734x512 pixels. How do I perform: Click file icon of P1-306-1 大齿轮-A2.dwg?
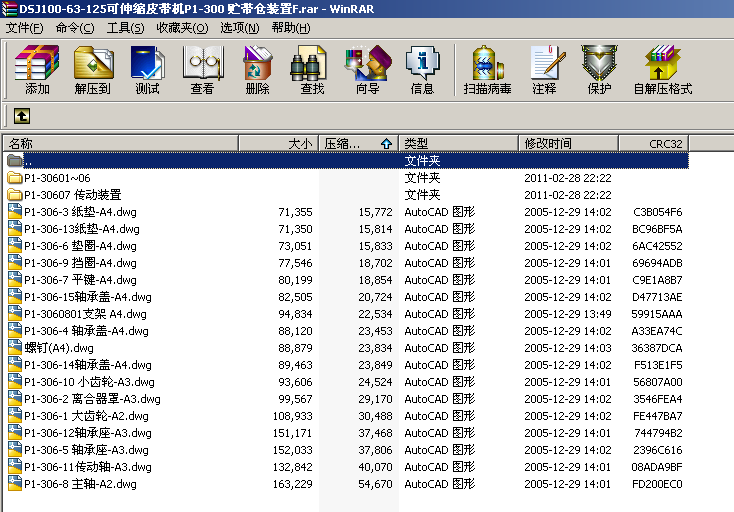[x=15, y=415]
